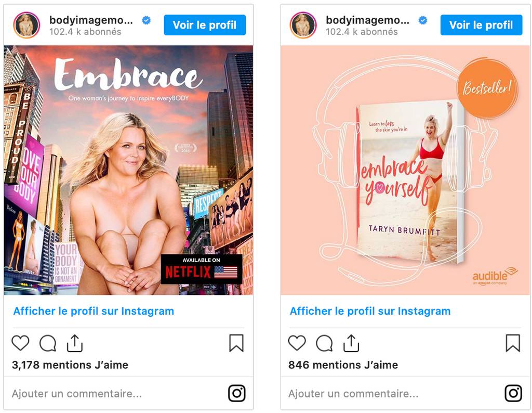Image resolution: width=532 pixels, height=413 pixels.
Task: Click 'Voir le profil' on the left post
Action: coord(205,25)
